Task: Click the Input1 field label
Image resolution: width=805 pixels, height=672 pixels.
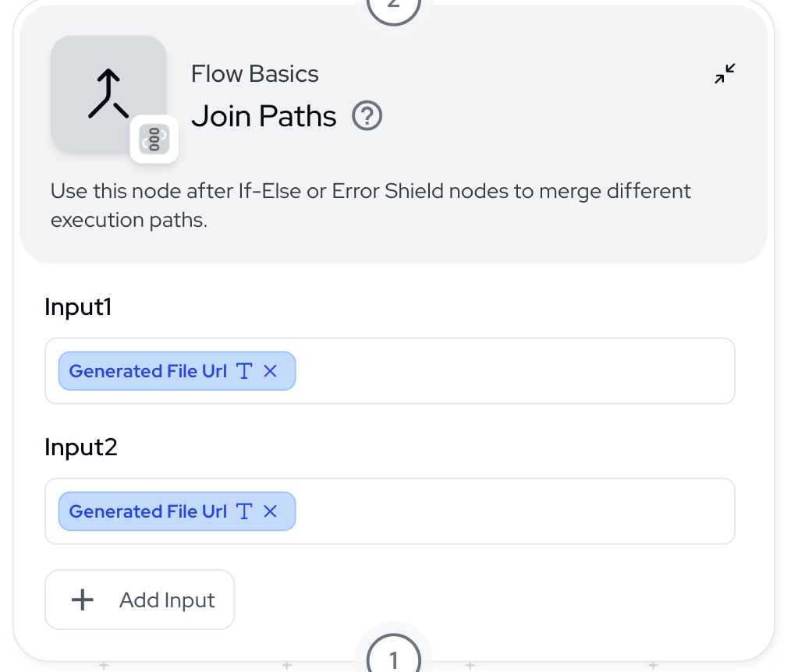Action: click(78, 306)
